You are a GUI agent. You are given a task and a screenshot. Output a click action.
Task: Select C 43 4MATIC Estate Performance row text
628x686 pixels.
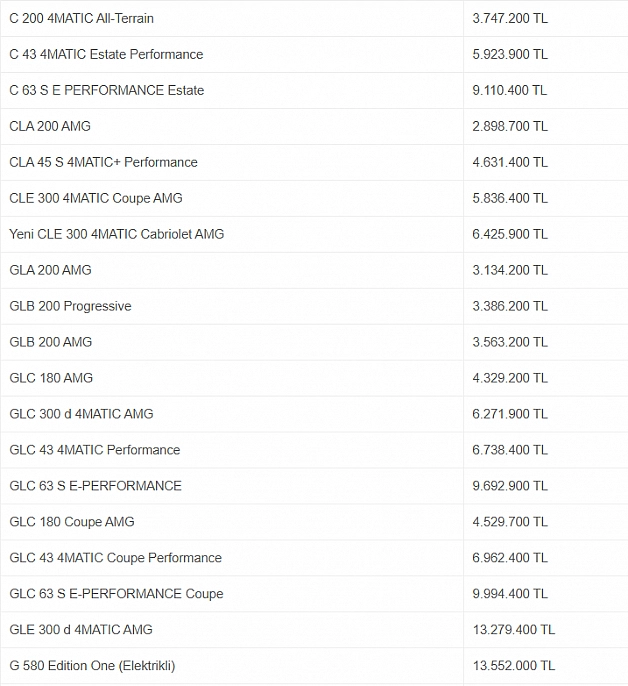pos(106,54)
